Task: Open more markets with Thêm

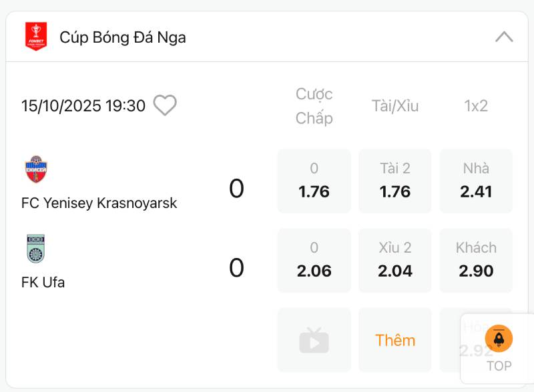Action: (395, 340)
